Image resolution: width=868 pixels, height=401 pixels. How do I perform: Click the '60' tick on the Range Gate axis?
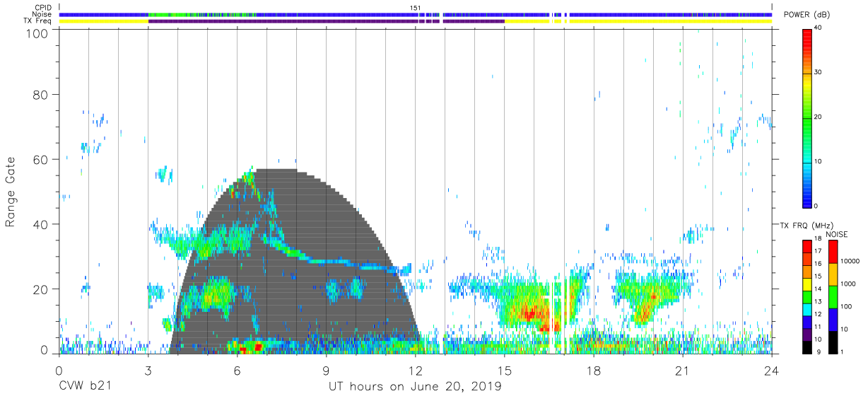click(x=42, y=160)
